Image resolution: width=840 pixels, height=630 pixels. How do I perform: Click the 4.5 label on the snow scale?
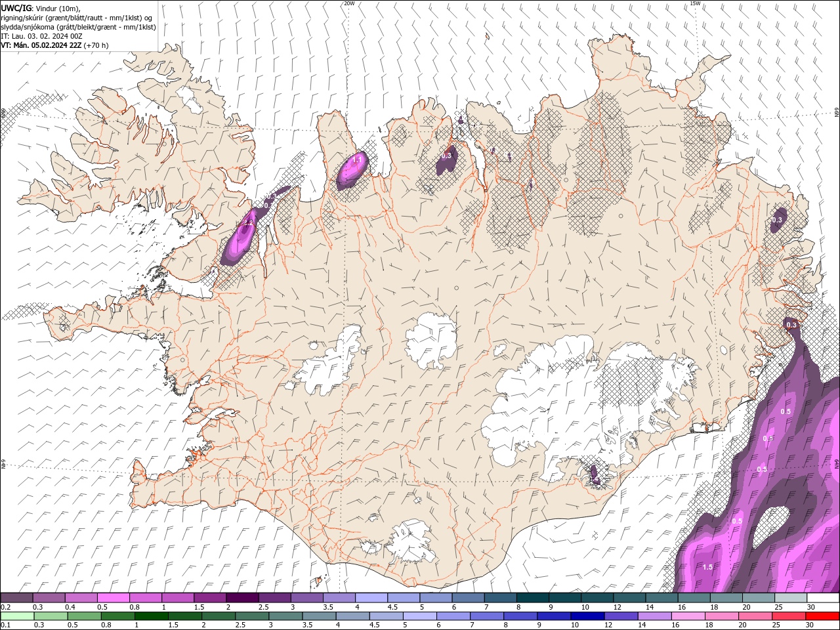point(392,607)
